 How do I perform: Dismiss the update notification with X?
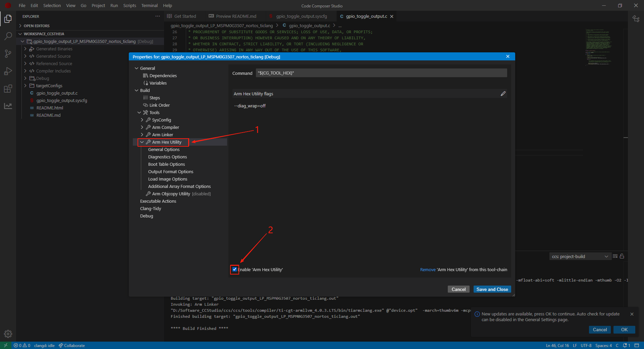click(x=632, y=314)
